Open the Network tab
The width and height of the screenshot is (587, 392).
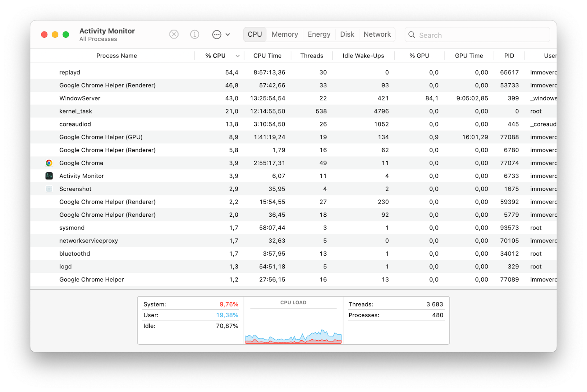[377, 34]
